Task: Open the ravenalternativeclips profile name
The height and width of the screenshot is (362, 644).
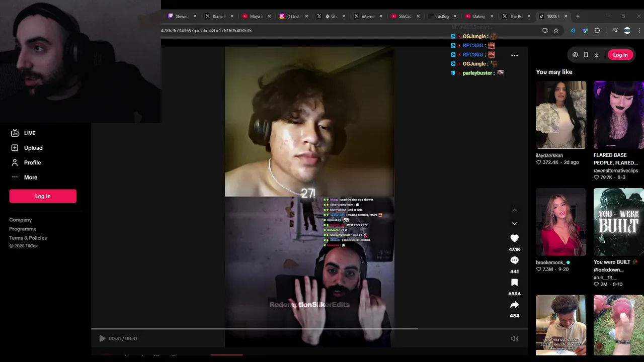Action: pyautogui.click(x=616, y=170)
